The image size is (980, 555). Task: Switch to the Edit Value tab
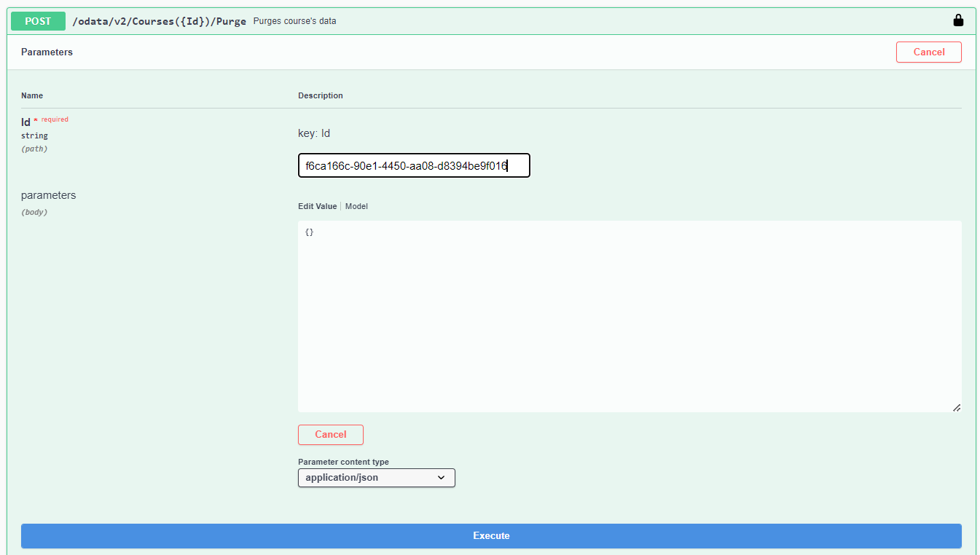click(x=317, y=206)
